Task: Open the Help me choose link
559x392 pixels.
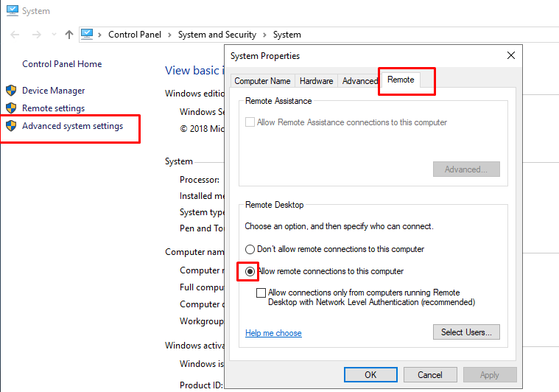Action: (273, 333)
